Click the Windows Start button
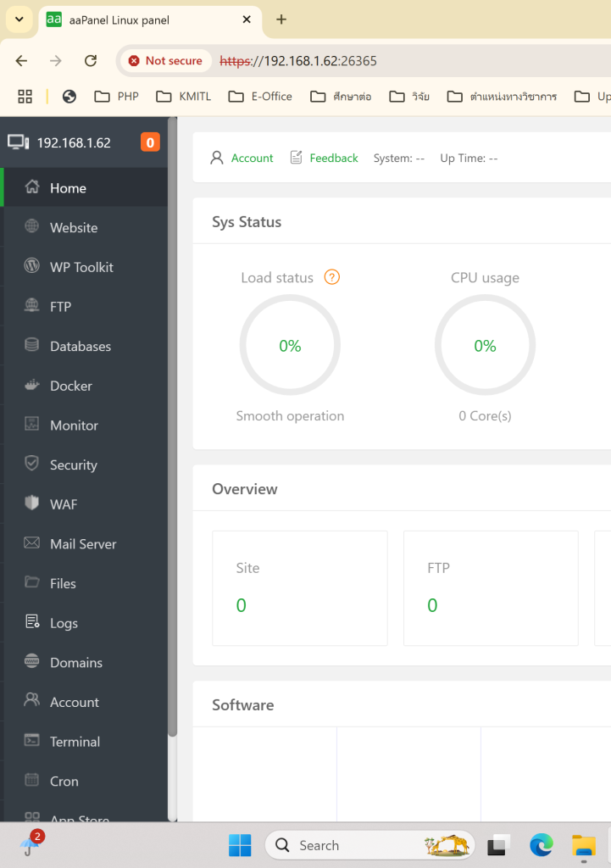Screen dimensions: 611x868 pyautogui.click(x=240, y=845)
